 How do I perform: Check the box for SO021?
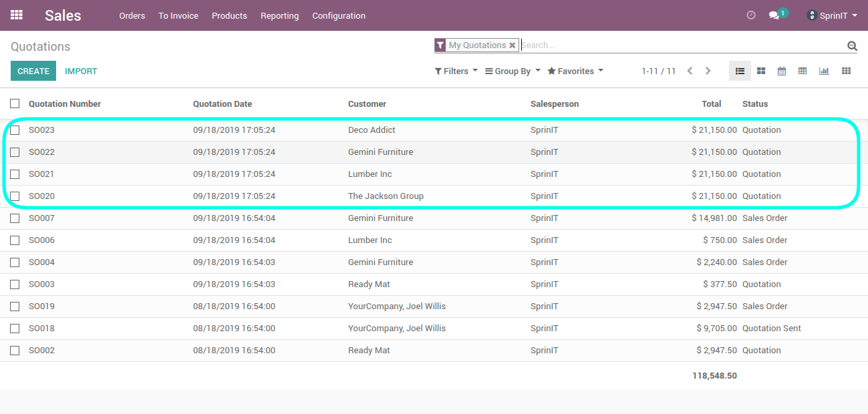15,174
